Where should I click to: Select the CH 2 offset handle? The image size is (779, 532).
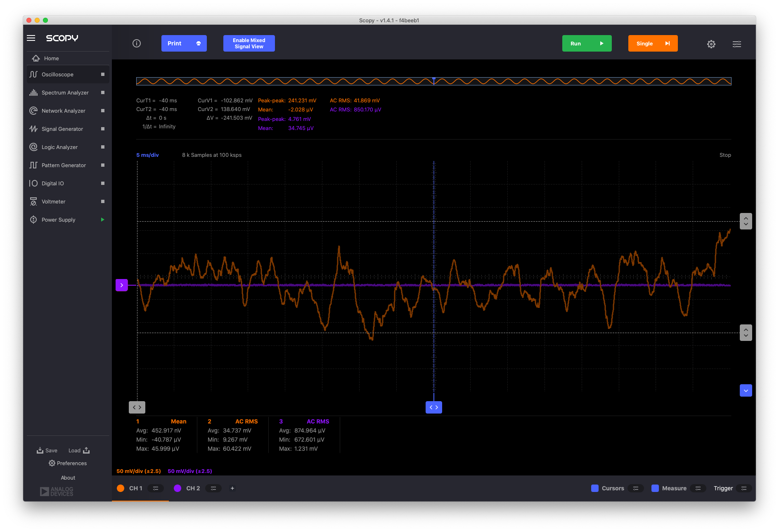tap(121, 285)
